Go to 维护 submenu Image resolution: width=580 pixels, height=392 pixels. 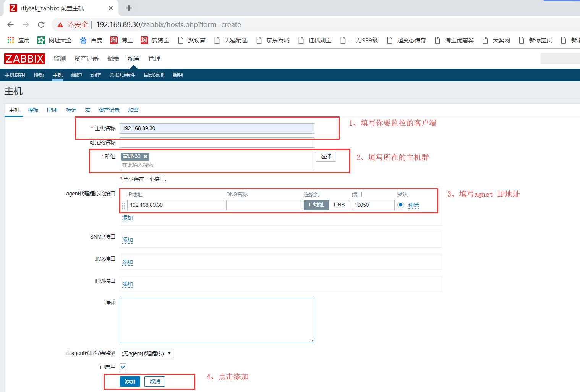[77, 75]
